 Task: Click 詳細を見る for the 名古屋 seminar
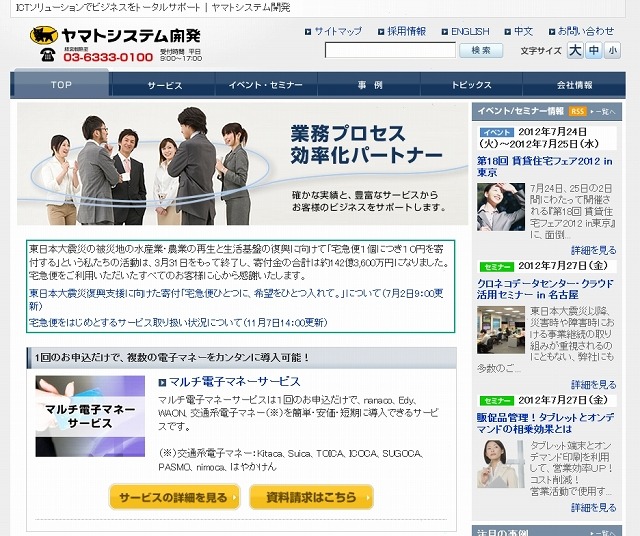pyautogui.click(x=593, y=385)
